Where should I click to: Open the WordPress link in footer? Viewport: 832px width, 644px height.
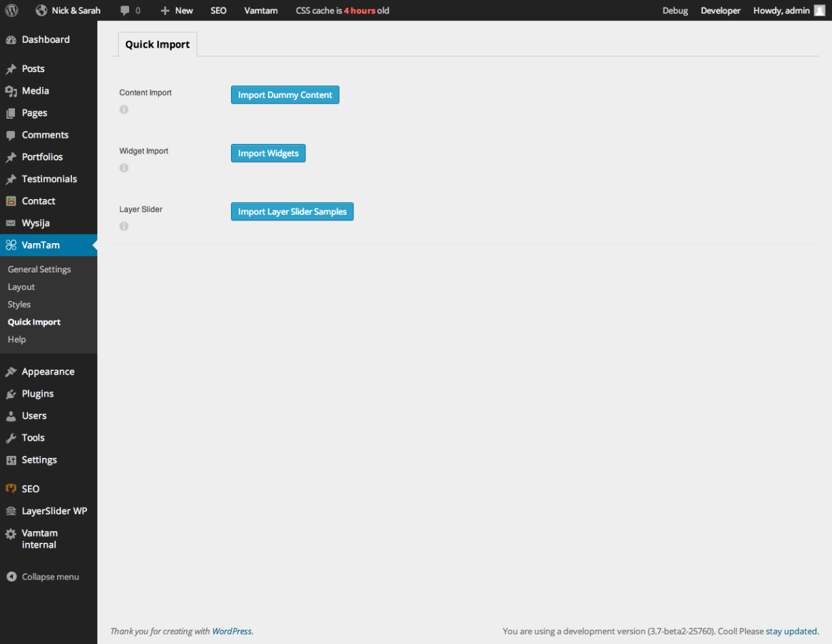click(x=231, y=631)
